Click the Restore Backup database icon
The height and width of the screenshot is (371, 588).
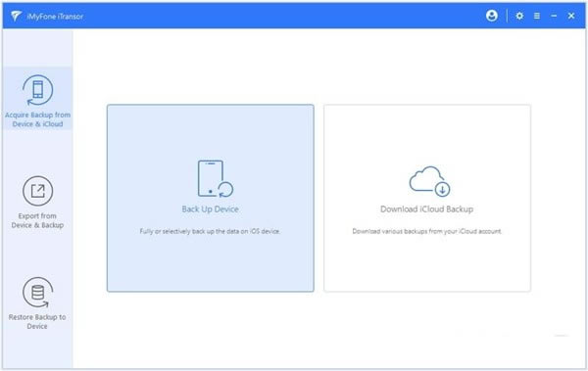[x=37, y=293]
